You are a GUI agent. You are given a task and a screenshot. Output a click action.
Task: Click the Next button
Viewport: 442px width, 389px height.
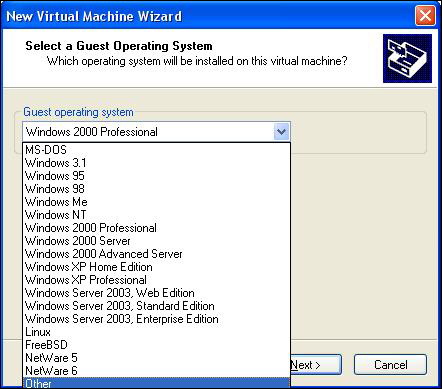point(316,365)
